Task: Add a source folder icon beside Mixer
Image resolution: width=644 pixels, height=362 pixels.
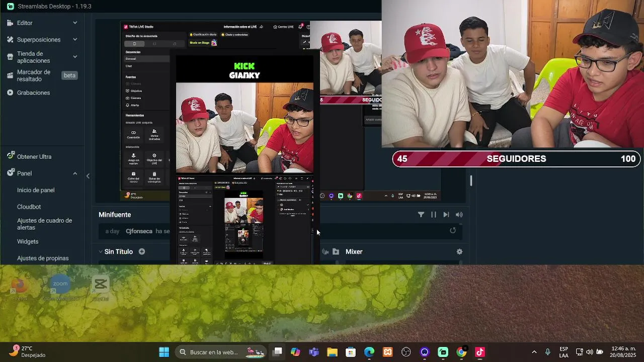Action: pyautogui.click(x=336, y=251)
